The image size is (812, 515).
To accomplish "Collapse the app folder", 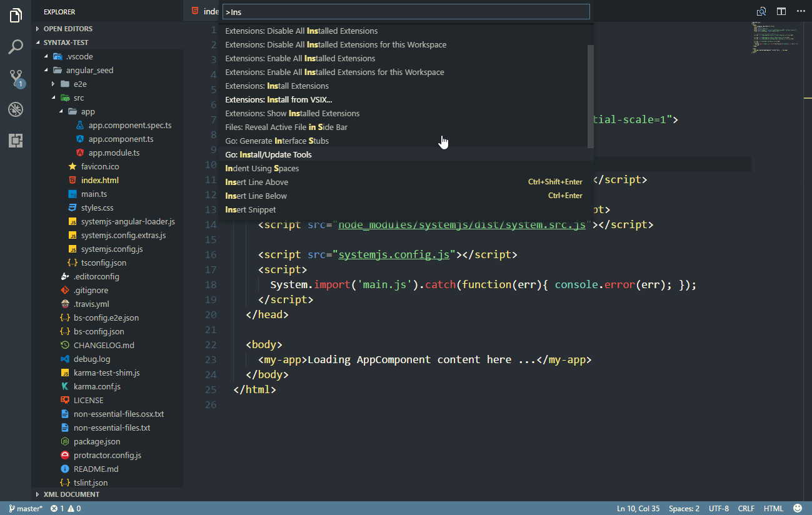I will click(88, 111).
